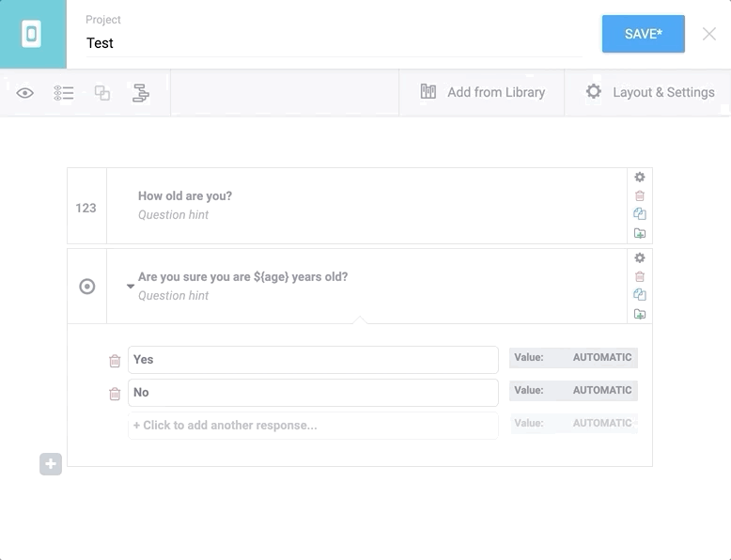Add 'How old are you?' question to library
This screenshot has height=560, width=731.
[x=640, y=233]
